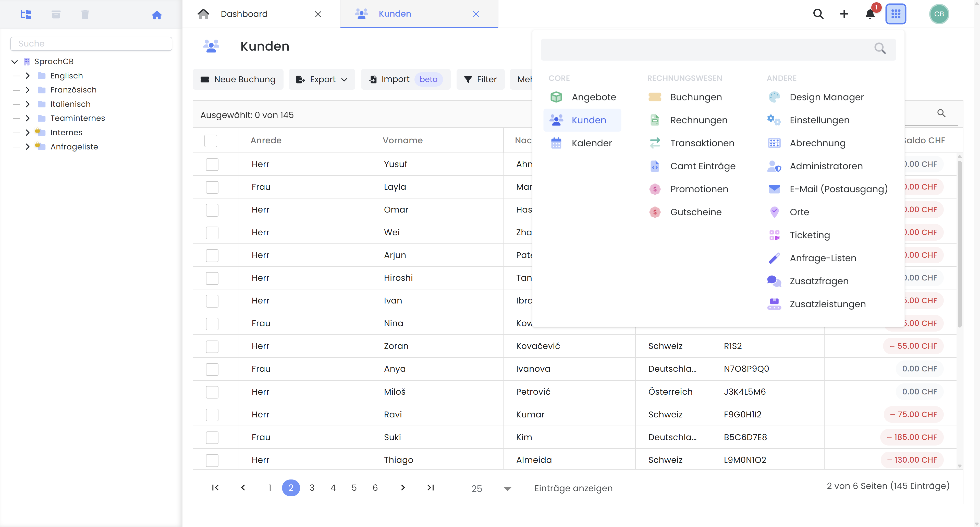The image size is (980, 527).
Task: Click the Neue Buchung button
Action: (238, 79)
